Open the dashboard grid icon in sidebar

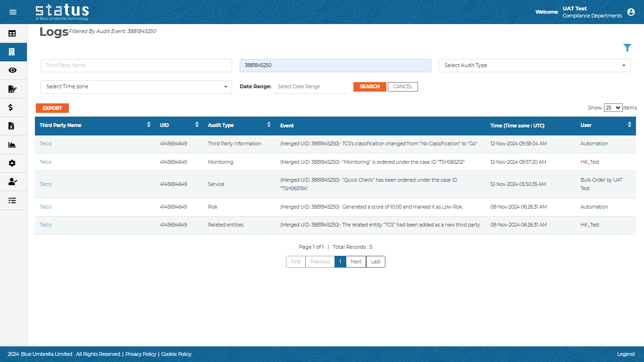(12, 34)
